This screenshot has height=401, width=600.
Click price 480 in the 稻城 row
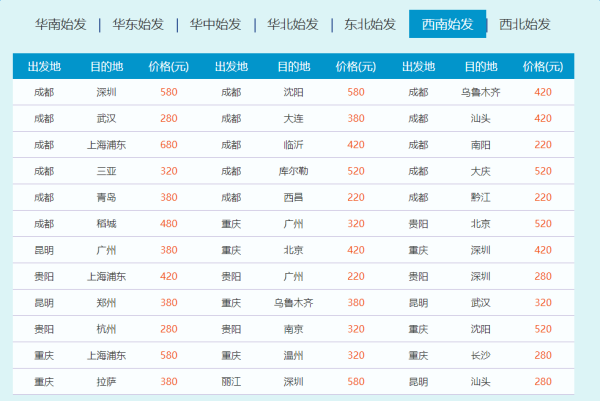(x=169, y=224)
